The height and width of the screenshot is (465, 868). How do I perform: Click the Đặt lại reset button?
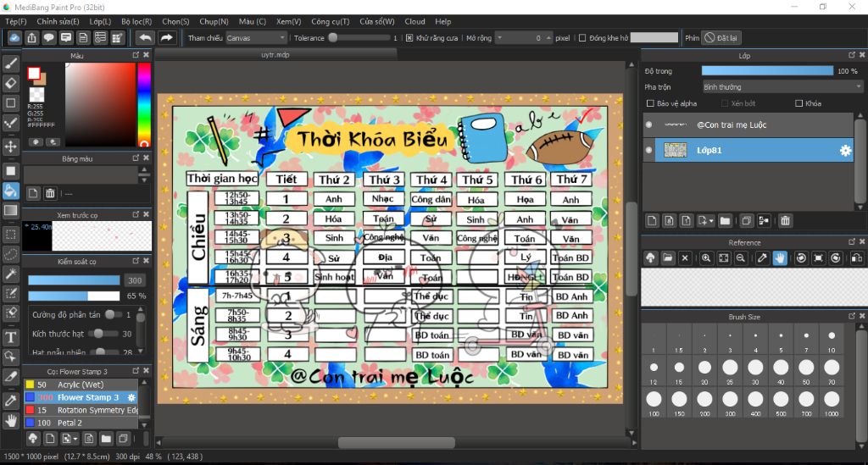721,38
